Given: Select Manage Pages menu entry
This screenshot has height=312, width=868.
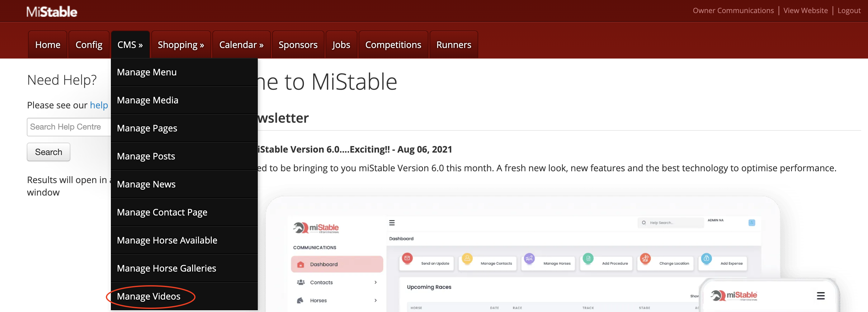Looking at the screenshot, I should click(x=147, y=128).
